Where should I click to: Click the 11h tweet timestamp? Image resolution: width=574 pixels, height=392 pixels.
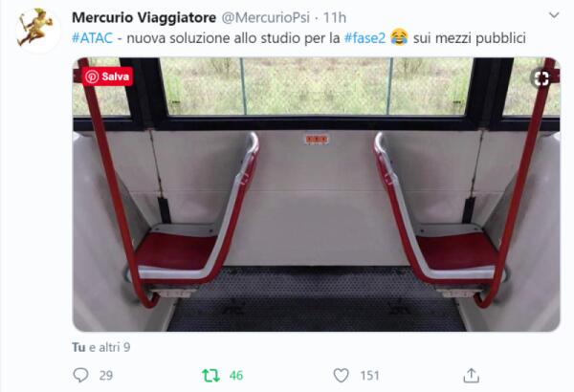[x=335, y=17]
